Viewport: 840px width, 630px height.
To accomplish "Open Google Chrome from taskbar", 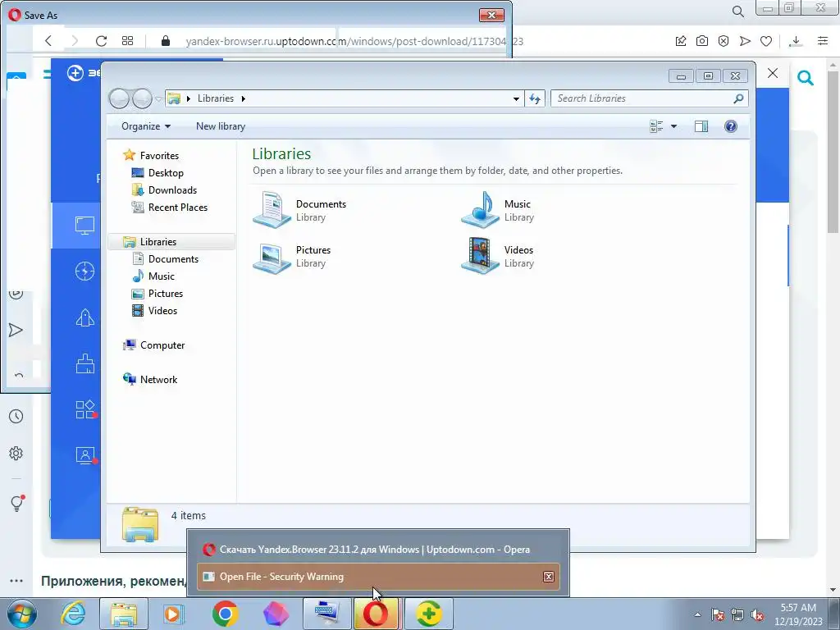I will (225, 614).
